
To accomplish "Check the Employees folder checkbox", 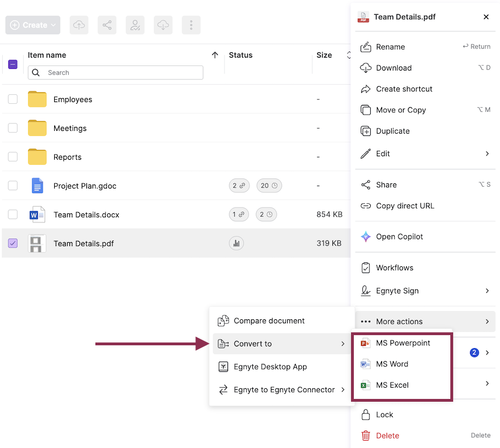I will click(x=13, y=99).
